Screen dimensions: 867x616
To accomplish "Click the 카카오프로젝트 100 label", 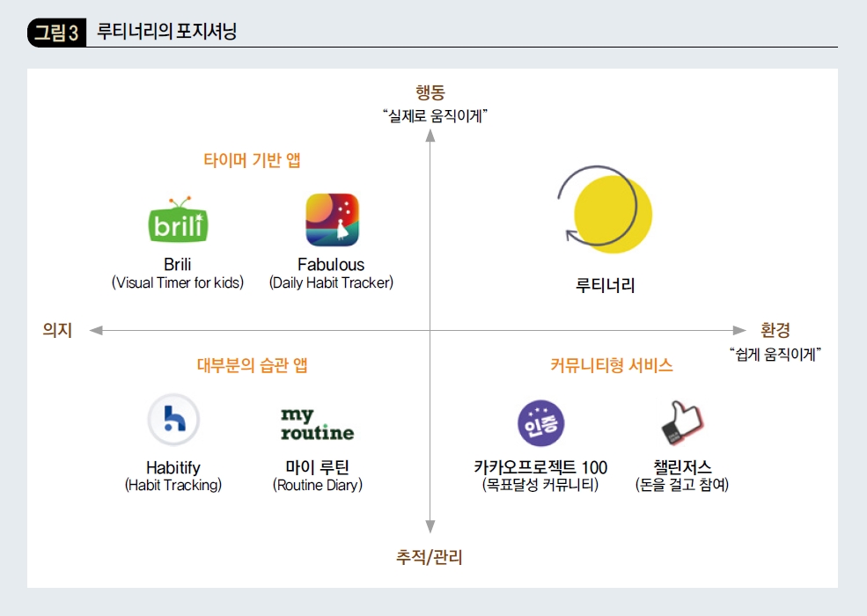I will [540, 467].
